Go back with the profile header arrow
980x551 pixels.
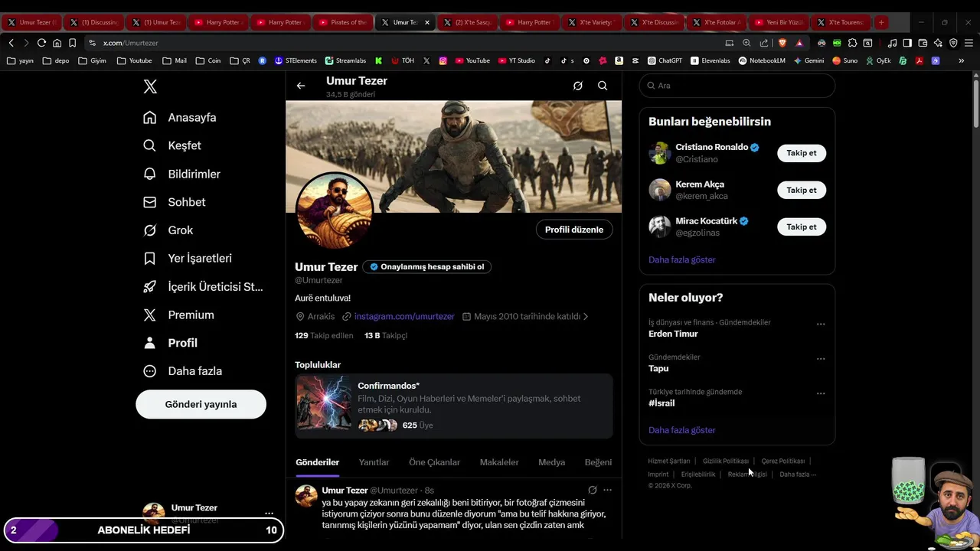pos(301,86)
